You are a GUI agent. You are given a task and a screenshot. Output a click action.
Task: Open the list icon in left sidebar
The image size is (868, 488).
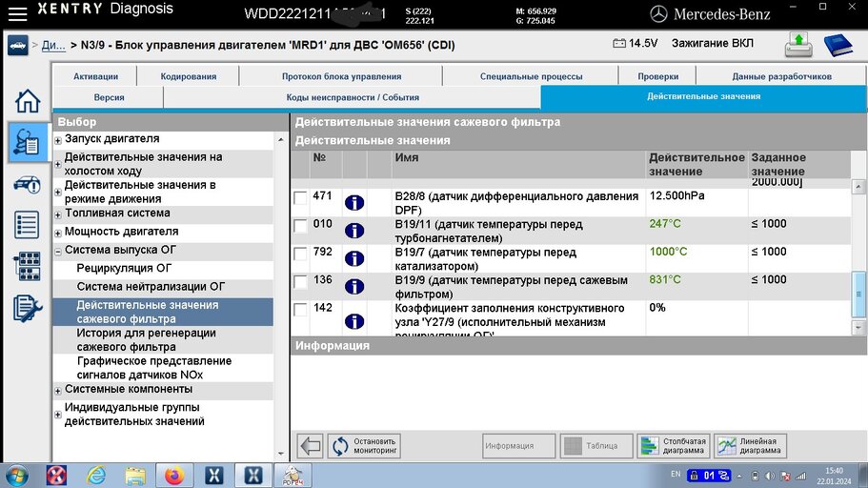(x=27, y=225)
